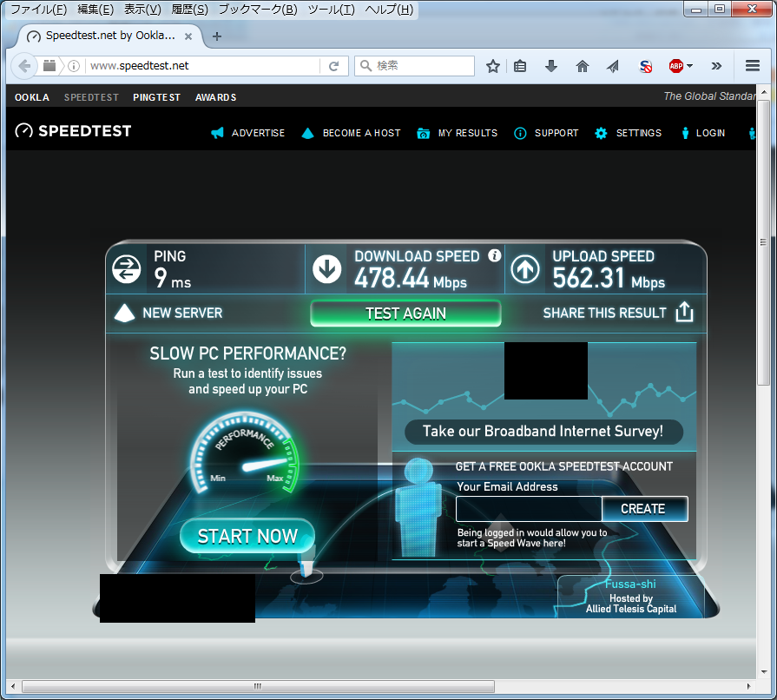Click the upload speed arrow icon

coord(525,269)
